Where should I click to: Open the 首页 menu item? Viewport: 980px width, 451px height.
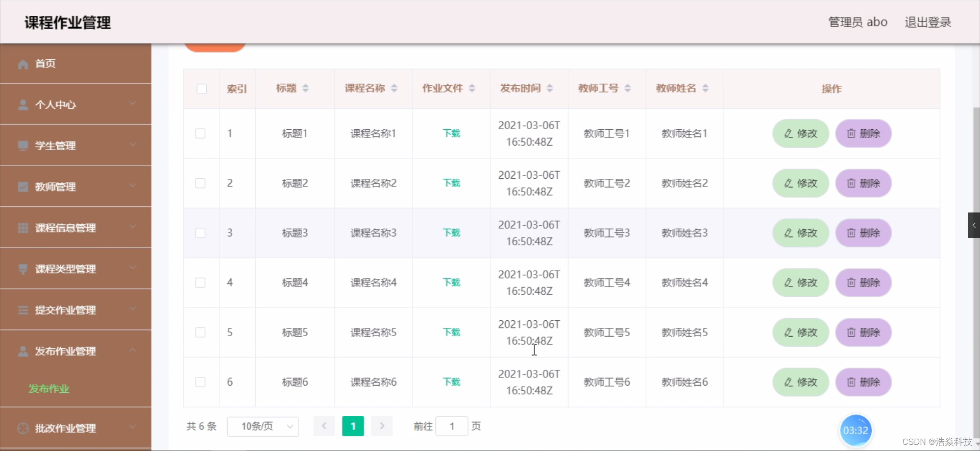[76, 64]
